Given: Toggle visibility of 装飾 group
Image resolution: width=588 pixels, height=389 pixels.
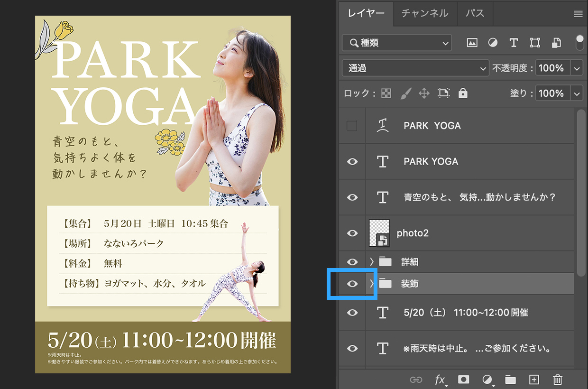Looking at the screenshot, I should [352, 284].
